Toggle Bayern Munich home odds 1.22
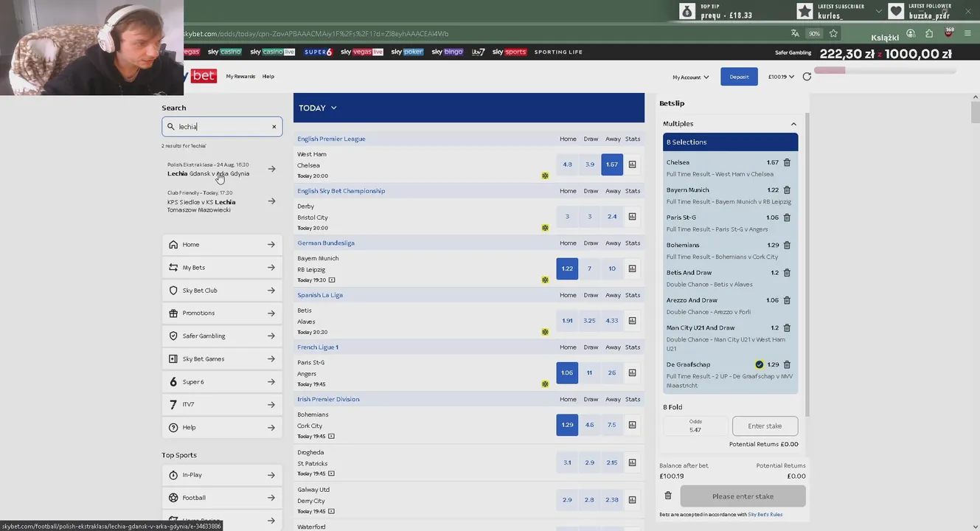 pyautogui.click(x=567, y=268)
